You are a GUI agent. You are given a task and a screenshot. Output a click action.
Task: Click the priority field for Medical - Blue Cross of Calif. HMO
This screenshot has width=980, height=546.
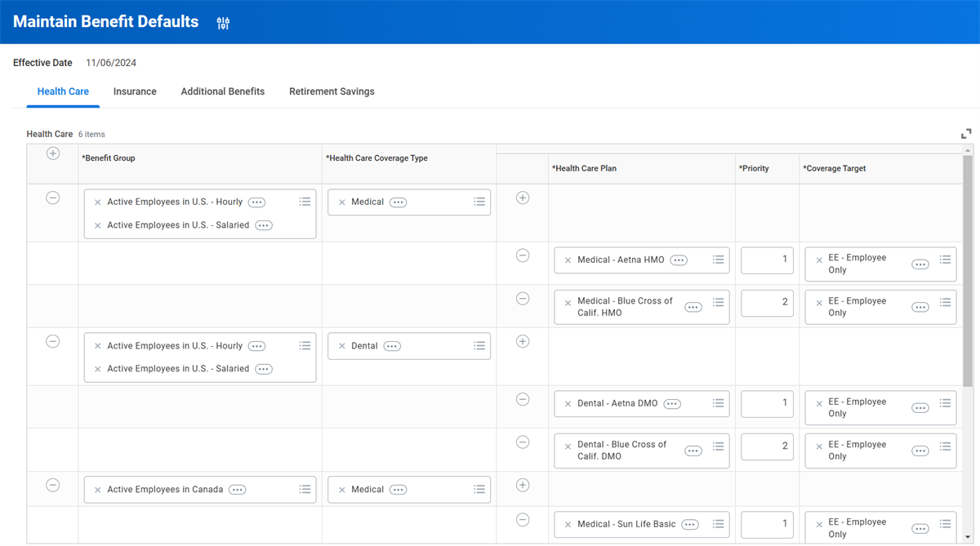click(767, 303)
